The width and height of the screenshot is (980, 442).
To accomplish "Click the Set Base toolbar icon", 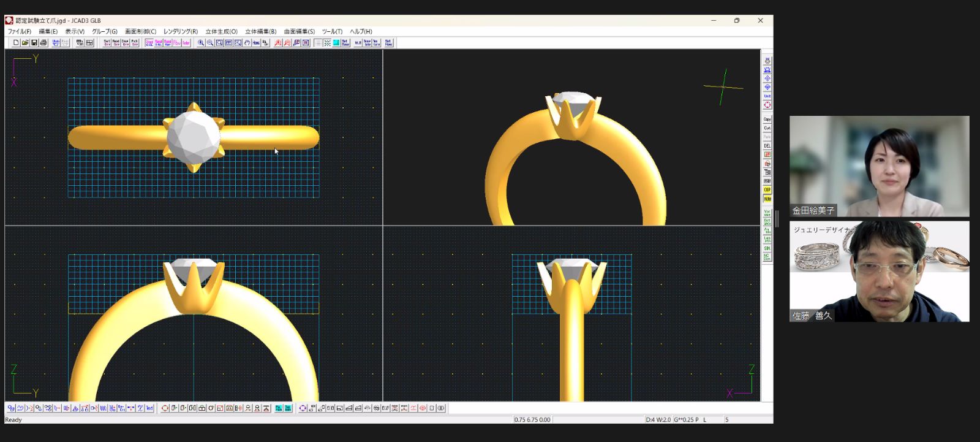I will coord(345,43).
